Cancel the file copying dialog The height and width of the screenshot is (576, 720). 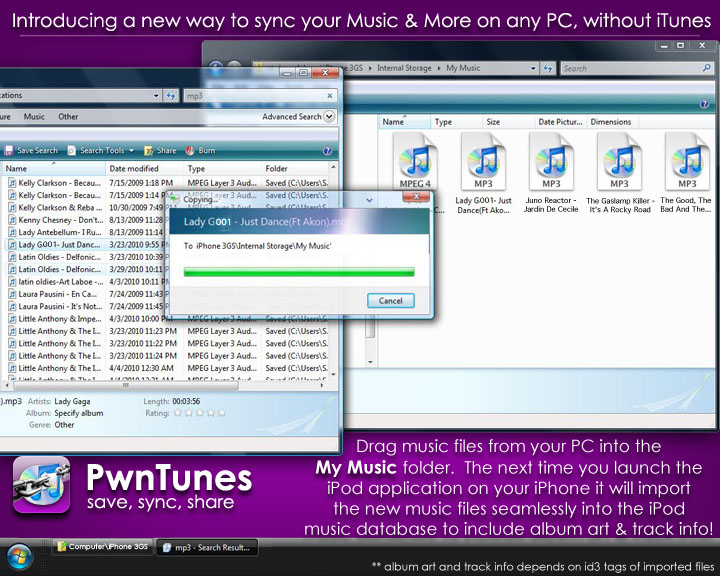tap(390, 300)
